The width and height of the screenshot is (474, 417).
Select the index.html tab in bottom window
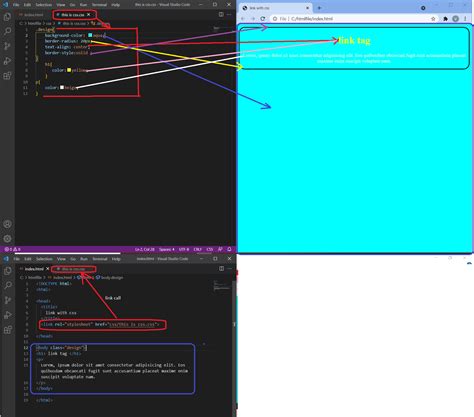tap(34, 269)
